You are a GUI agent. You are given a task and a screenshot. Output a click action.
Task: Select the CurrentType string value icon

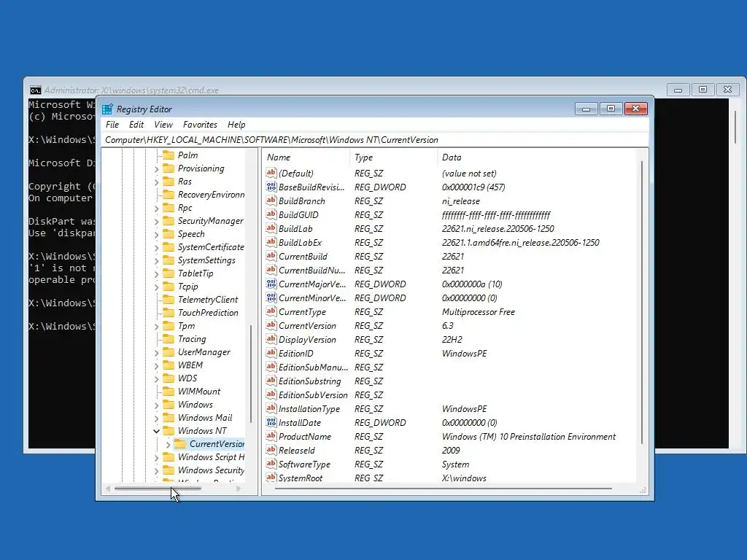coord(271,311)
